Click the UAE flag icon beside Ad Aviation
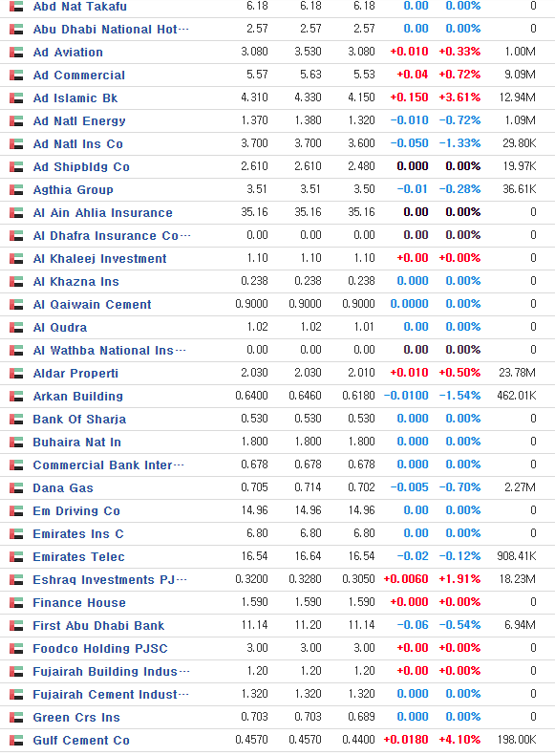 pos(16,52)
